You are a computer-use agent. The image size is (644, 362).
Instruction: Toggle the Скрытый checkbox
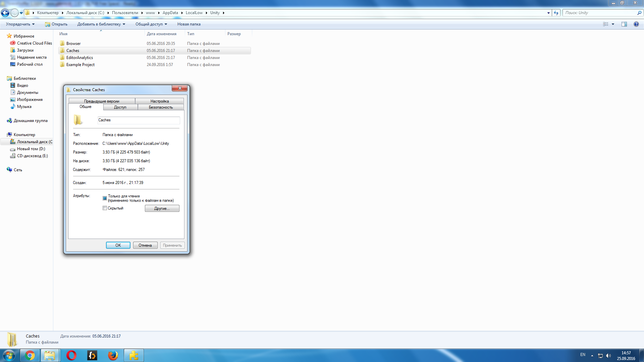tap(105, 208)
